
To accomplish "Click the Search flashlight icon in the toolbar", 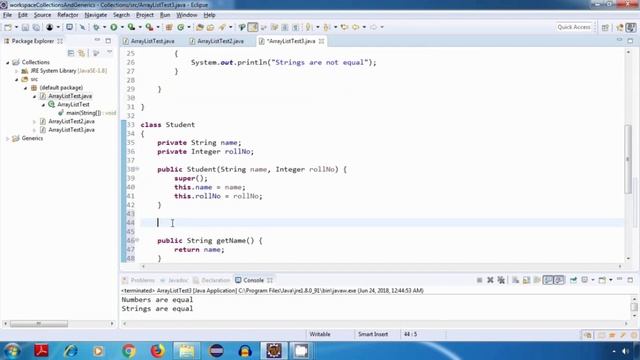I will pos(222,27).
